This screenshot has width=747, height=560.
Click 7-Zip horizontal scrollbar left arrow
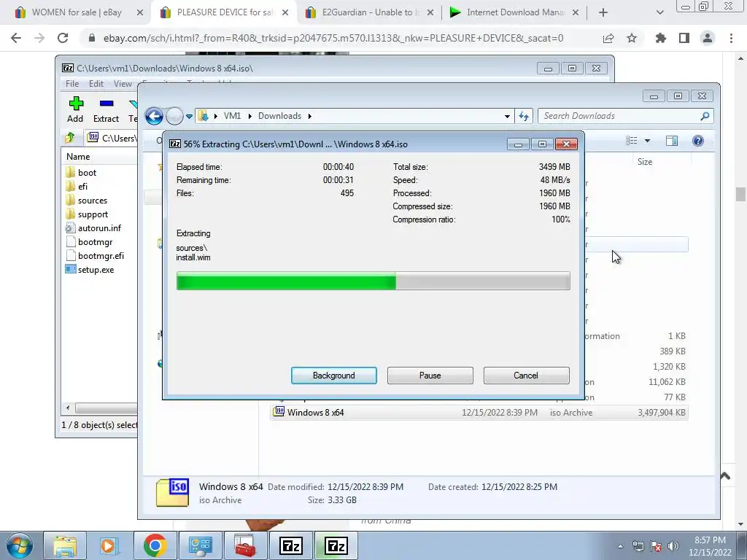(x=68, y=408)
